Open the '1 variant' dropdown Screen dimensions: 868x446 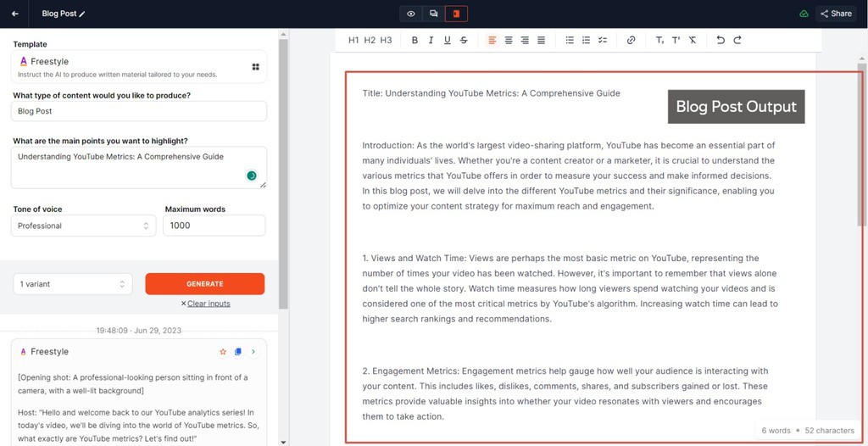pyautogui.click(x=73, y=284)
